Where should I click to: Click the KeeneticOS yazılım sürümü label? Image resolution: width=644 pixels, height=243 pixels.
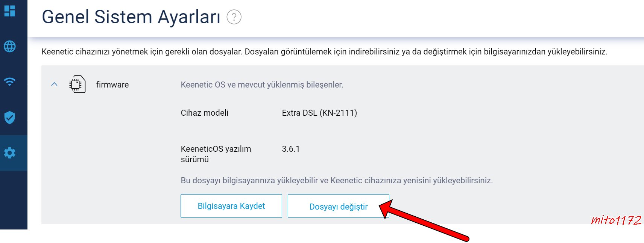click(x=216, y=154)
